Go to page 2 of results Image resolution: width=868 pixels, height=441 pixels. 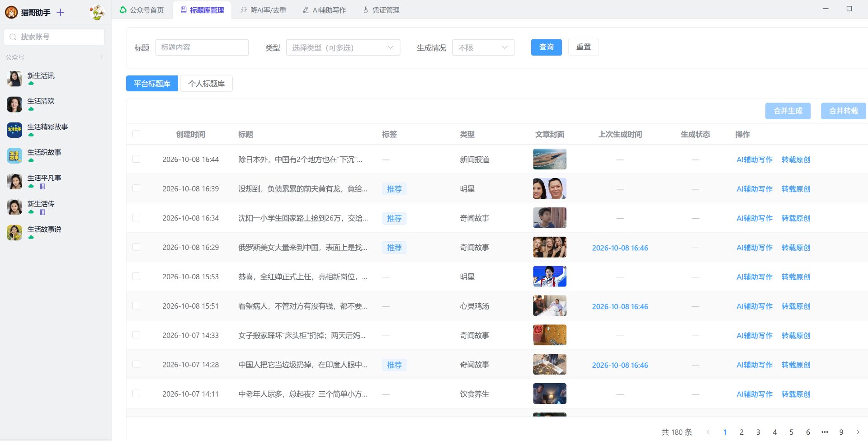[741, 432]
